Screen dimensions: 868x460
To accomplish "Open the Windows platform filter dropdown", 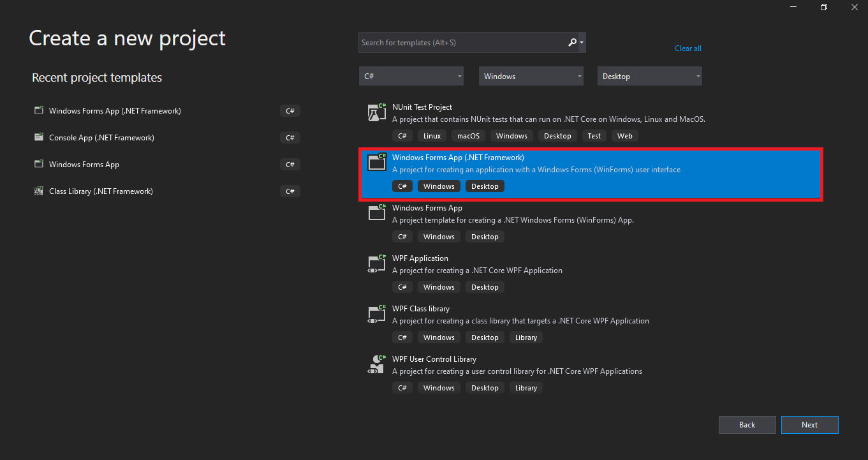I will [x=531, y=77].
